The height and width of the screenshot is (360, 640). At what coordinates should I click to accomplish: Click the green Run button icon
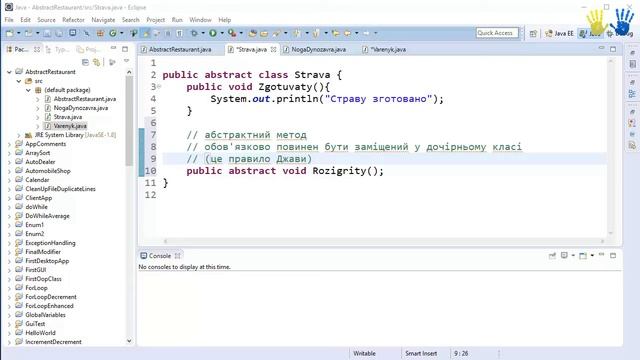(x=213, y=33)
